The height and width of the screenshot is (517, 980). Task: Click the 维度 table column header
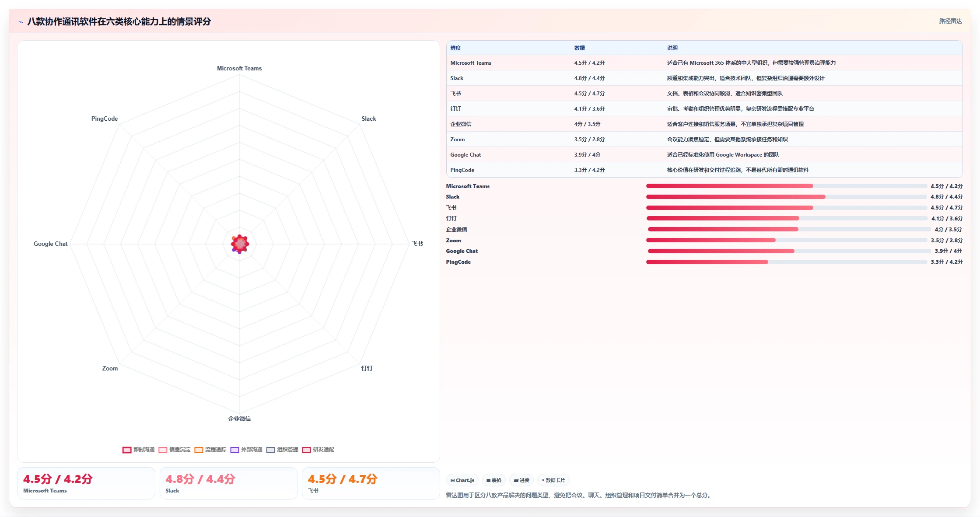tap(455, 48)
